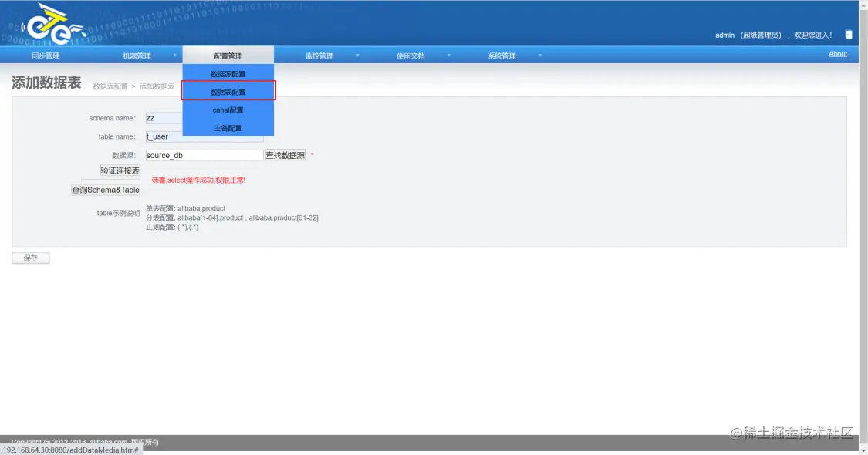Select 主备配置 from the dropdown menu
This screenshot has height=455, width=868.
[228, 128]
